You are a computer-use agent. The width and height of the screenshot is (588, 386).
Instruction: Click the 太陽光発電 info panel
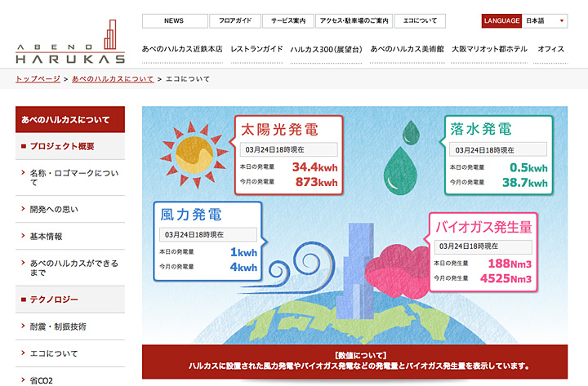coord(289,153)
